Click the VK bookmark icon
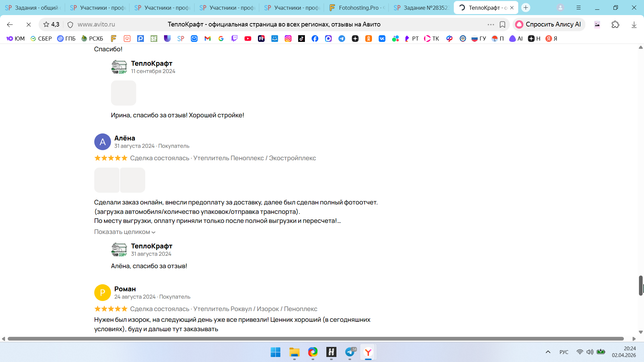Viewport: 644px width, 362px height. point(382,39)
